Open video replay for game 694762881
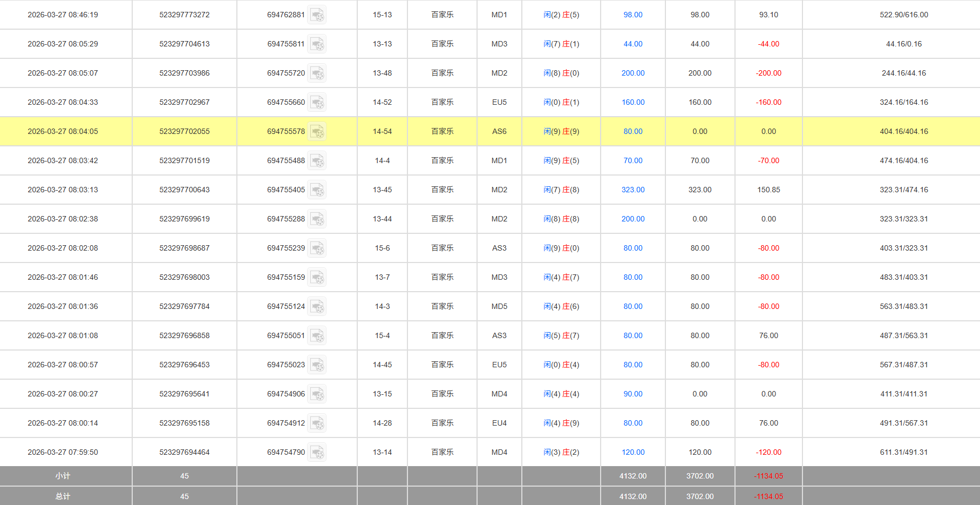 click(x=317, y=15)
